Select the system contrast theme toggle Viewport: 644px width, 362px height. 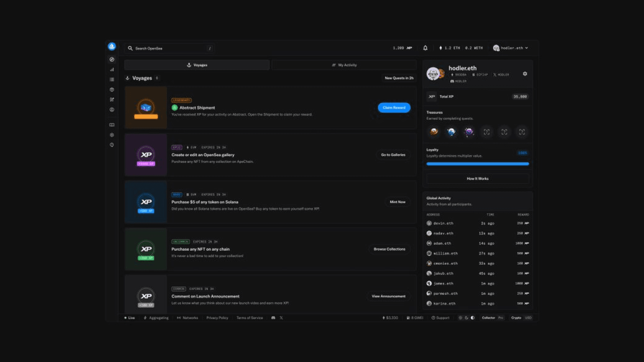473,318
